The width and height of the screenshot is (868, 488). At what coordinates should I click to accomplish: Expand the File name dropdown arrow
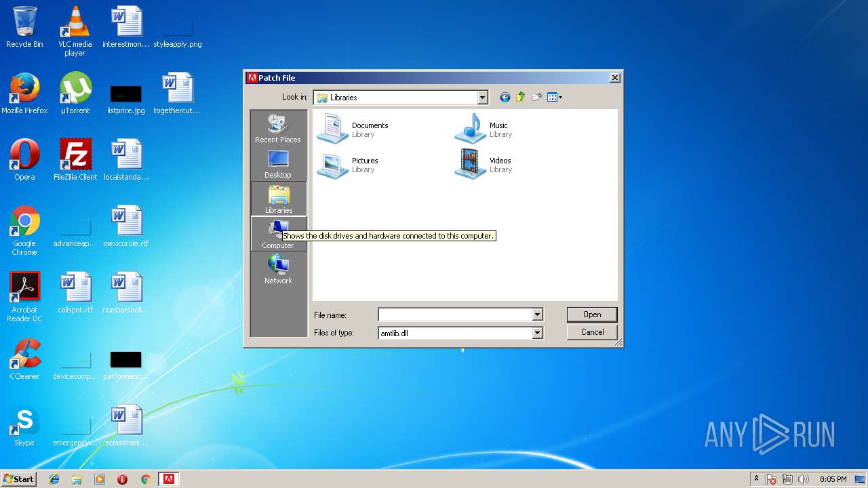pyautogui.click(x=537, y=314)
